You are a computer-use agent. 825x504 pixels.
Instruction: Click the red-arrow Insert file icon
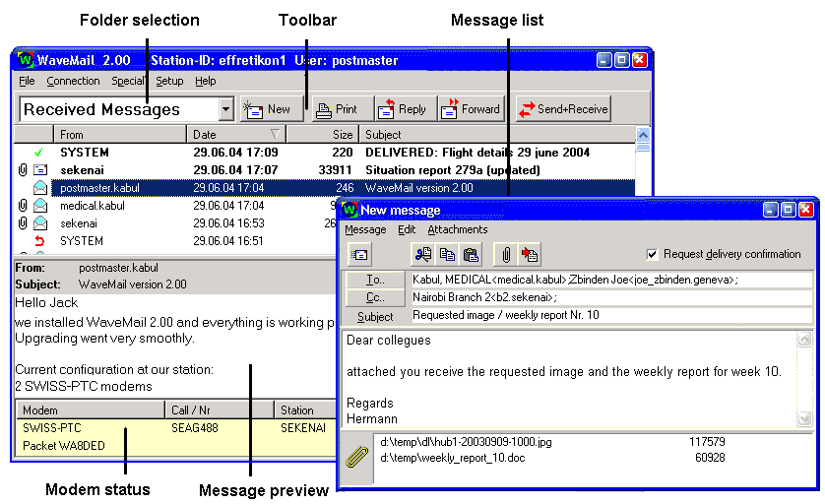coord(530,255)
